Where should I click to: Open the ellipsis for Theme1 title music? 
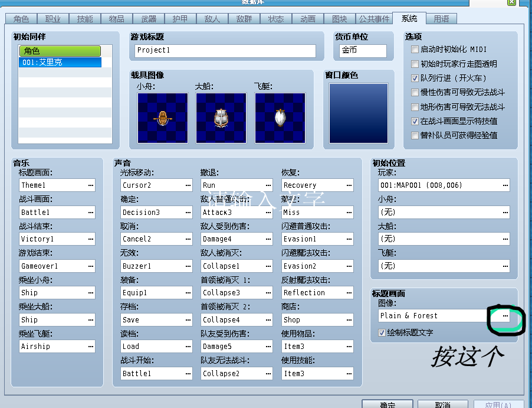[x=91, y=185]
